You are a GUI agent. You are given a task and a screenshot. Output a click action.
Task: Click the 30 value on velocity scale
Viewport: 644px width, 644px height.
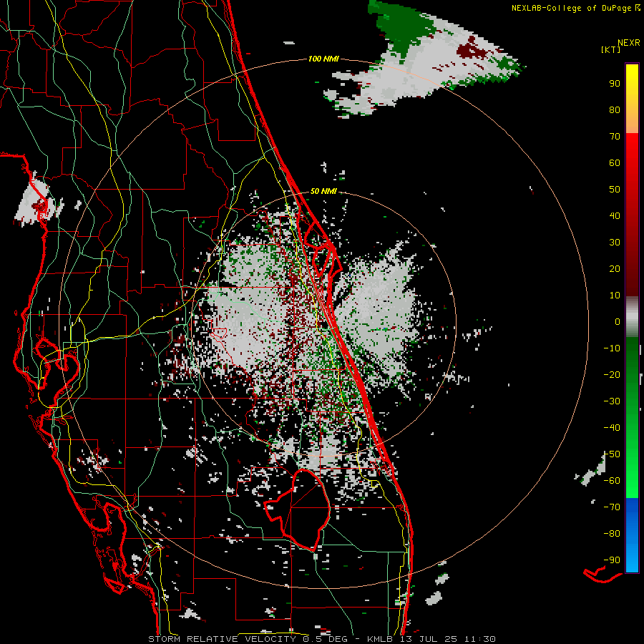pos(615,243)
